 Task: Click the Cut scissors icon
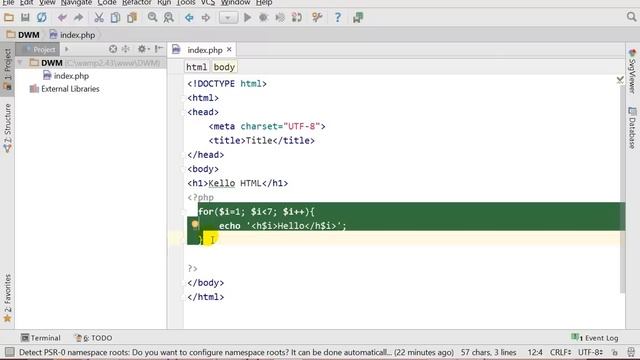99,18
